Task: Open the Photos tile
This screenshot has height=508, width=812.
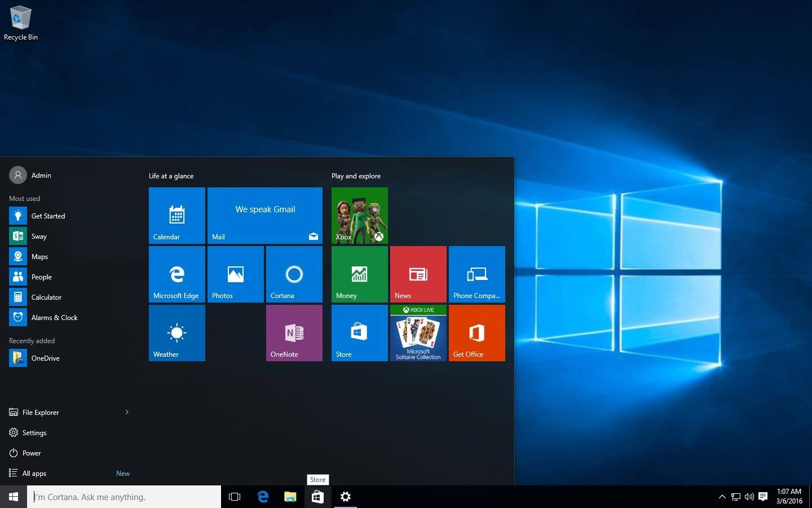Action: coord(236,274)
